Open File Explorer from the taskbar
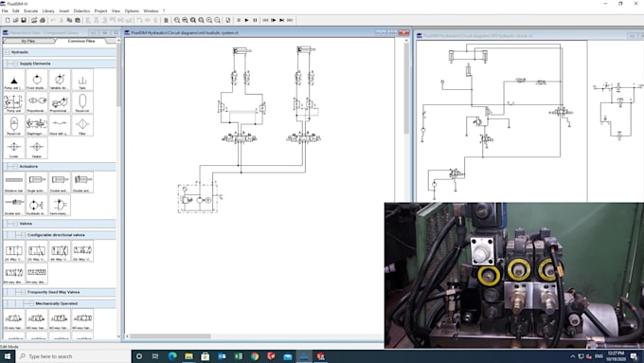 point(188,356)
